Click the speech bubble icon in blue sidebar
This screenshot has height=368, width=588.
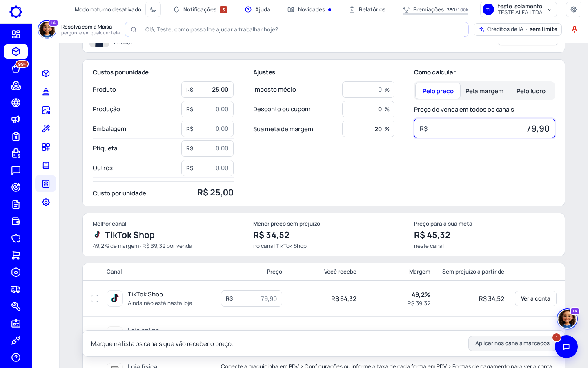point(16,171)
